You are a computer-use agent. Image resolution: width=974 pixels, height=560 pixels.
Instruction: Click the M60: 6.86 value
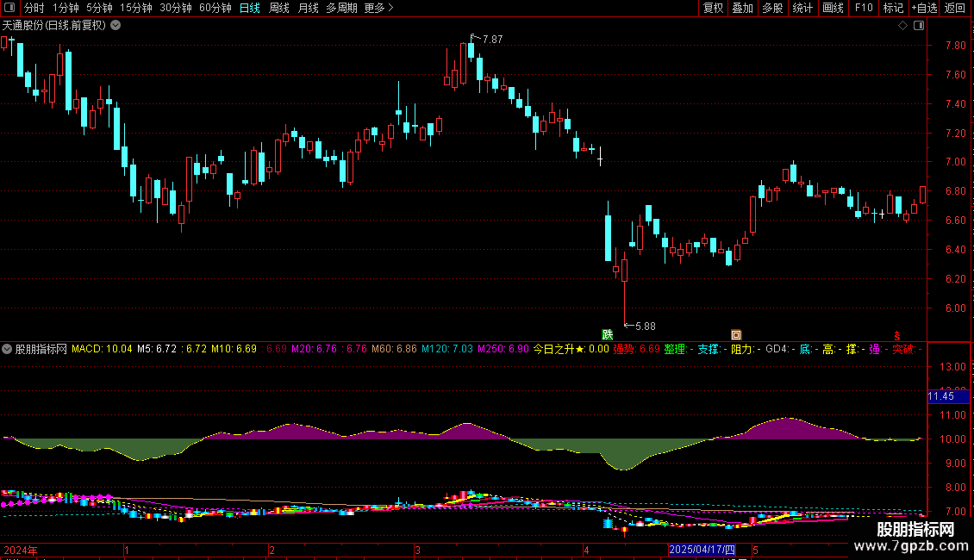tap(395, 349)
